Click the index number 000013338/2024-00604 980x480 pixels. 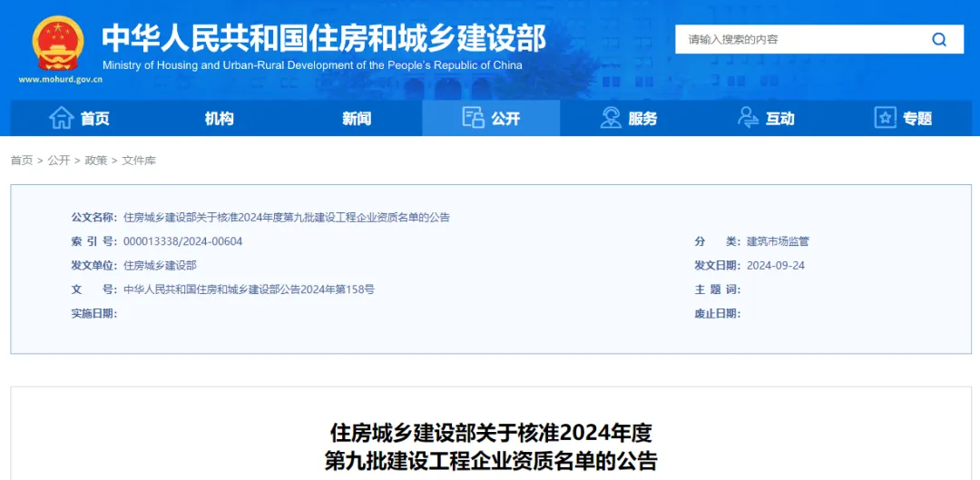pyautogui.click(x=183, y=241)
